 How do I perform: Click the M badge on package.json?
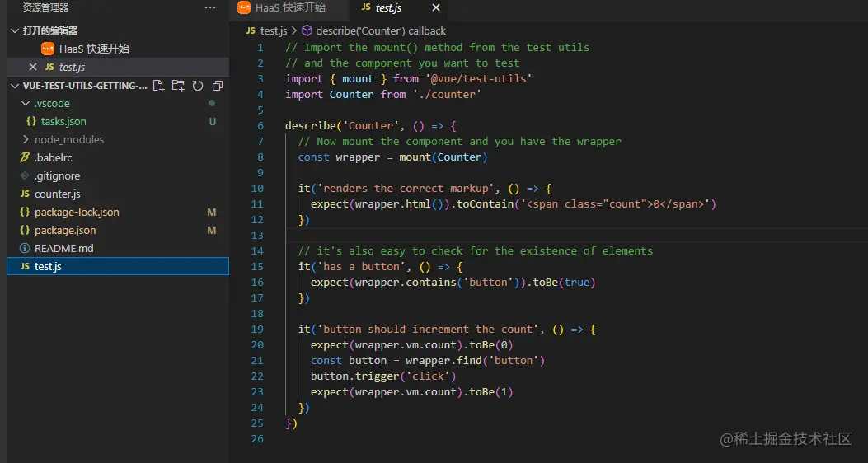click(212, 230)
